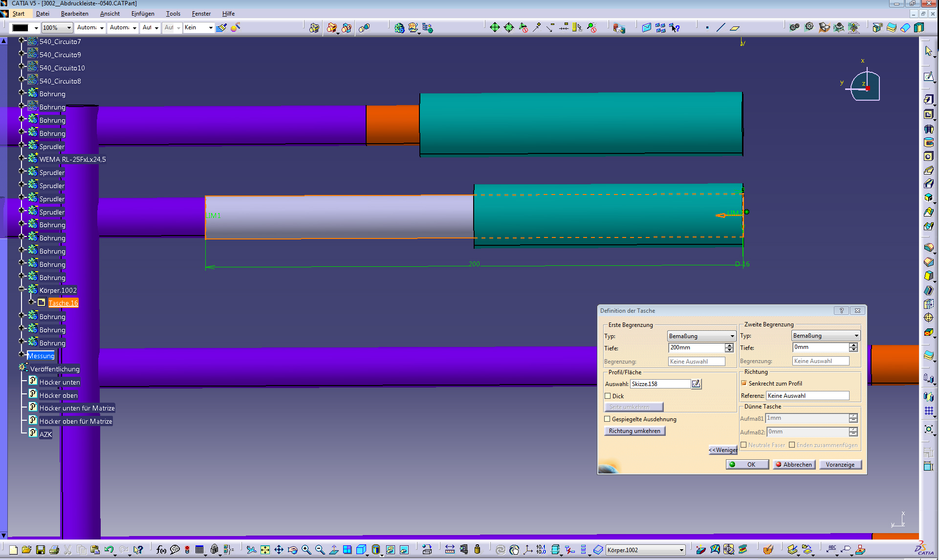Image resolution: width=939 pixels, height=560 pixels.
Task: Click the Zoom In magnifier
Action: point(306,550)
